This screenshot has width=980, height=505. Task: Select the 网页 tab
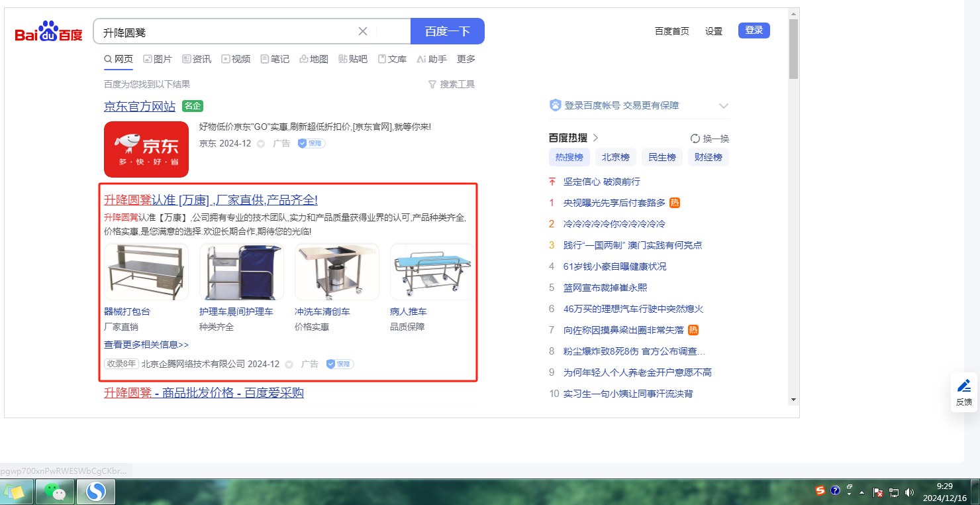click(119, 59)
